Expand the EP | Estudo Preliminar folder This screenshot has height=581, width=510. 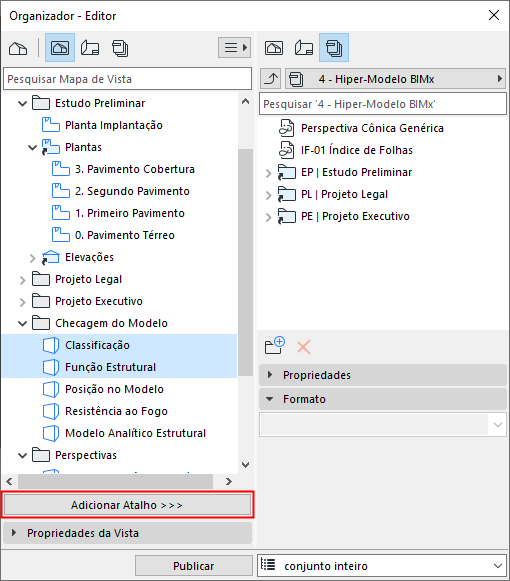269,173
